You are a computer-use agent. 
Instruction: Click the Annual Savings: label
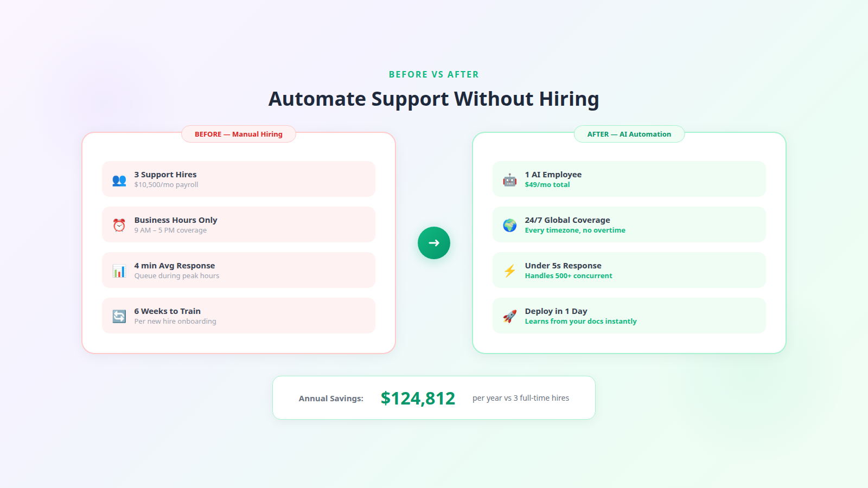[331, 399]
